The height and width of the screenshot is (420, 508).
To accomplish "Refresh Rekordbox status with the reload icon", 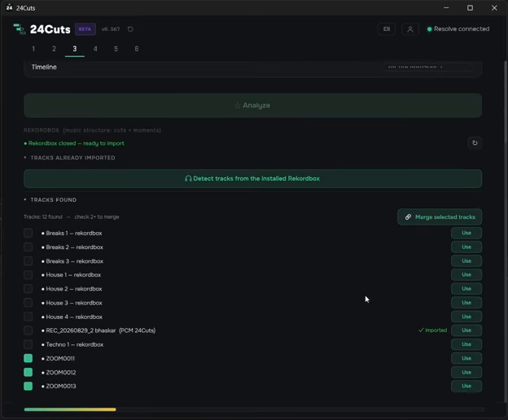I will pos(475,142).
